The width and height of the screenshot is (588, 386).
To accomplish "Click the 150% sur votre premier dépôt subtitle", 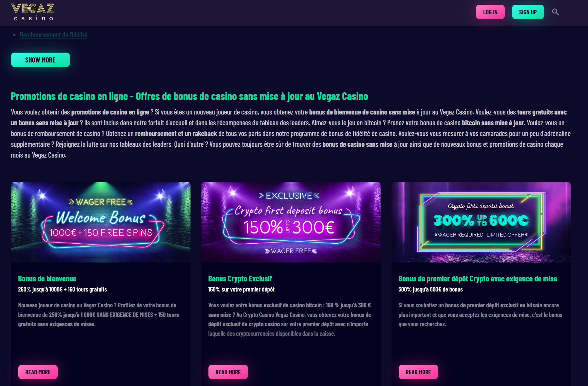I will click(241, 289).
